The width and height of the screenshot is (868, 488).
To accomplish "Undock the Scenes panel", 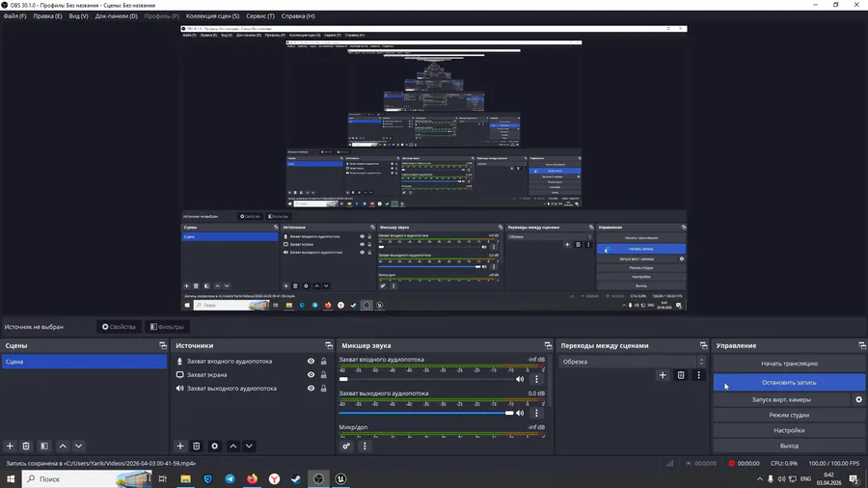I will pyautogui.click(x=163, y=345).
